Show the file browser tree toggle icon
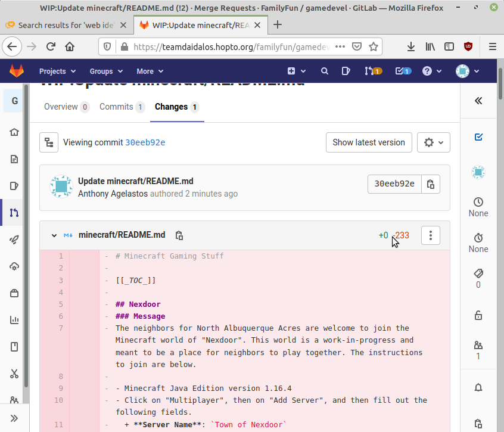The image size is (504, 432). [49, 142]
